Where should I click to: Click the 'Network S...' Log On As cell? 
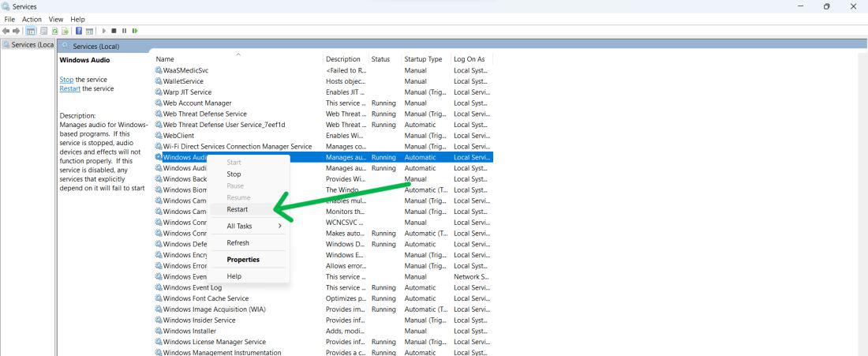pyautogui.click(x=471, y=277)
